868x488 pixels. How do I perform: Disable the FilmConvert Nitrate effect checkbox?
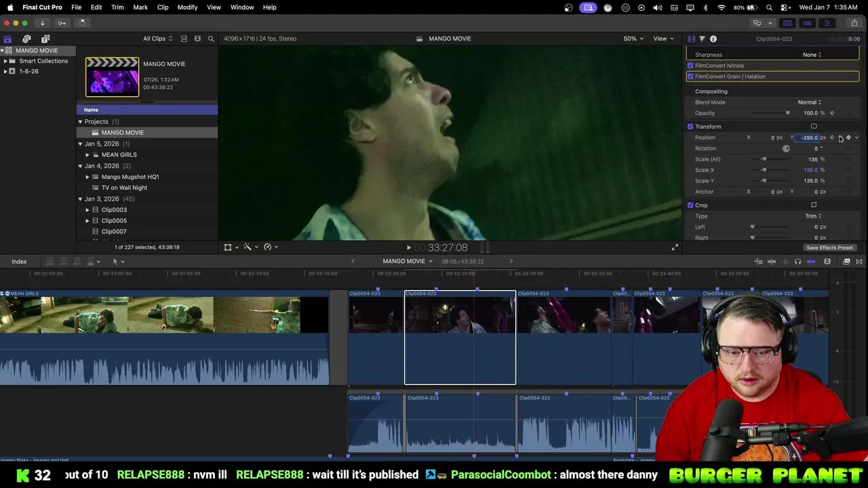(690, 66)
